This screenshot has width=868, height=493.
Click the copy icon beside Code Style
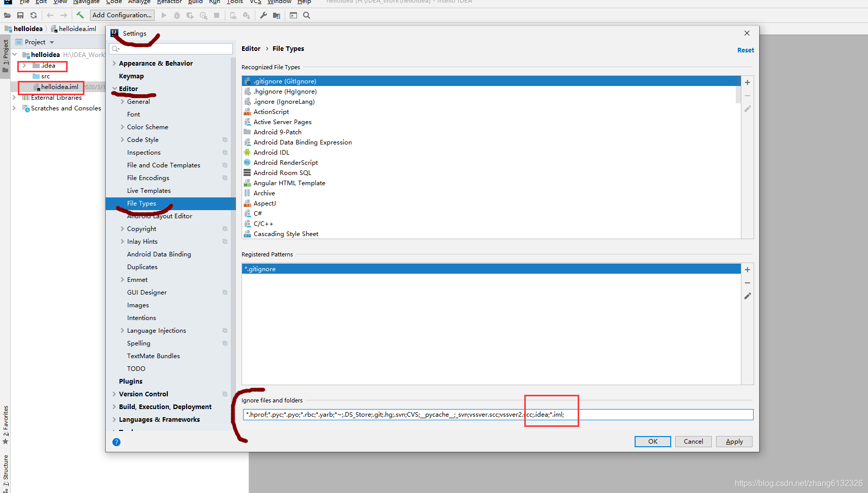pyautogui.click(x=225, y=140)
